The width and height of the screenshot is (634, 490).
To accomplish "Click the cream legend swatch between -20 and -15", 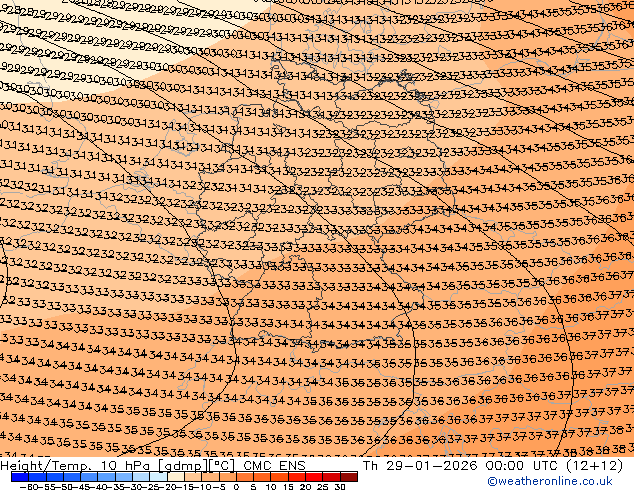I will 175,477.
